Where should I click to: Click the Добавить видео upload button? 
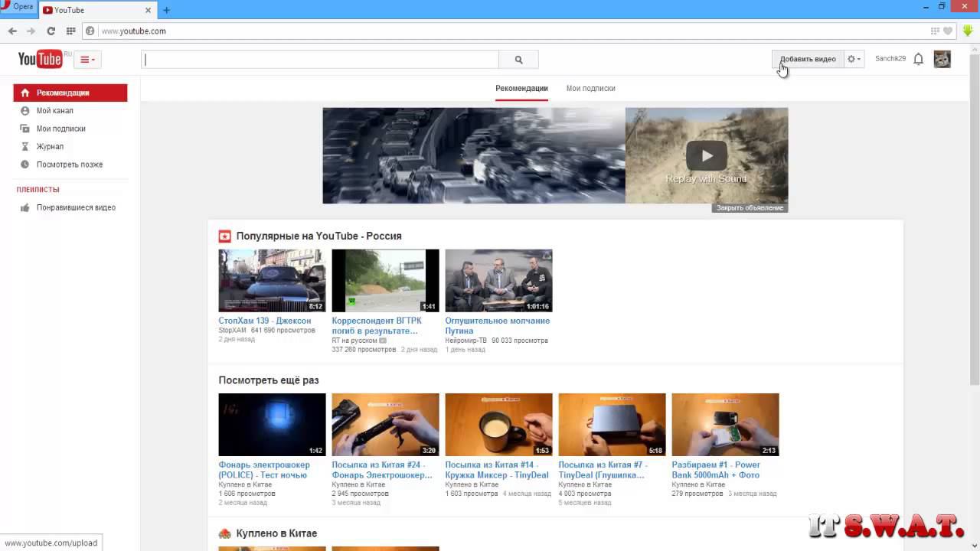tap(808, 59)
